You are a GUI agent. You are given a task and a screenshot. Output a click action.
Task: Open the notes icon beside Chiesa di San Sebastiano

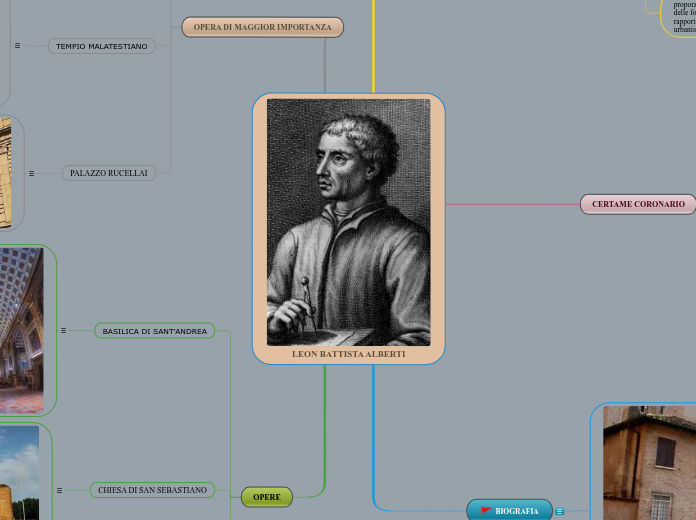click(x=59, y=490)
